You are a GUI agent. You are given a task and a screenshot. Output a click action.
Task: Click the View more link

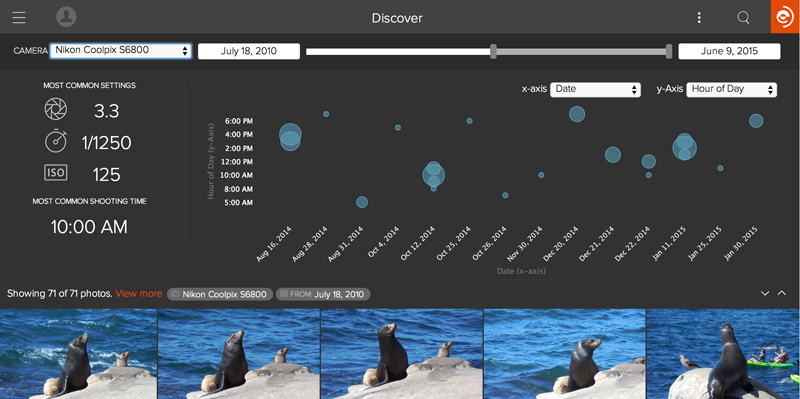(x=139, y=293)
